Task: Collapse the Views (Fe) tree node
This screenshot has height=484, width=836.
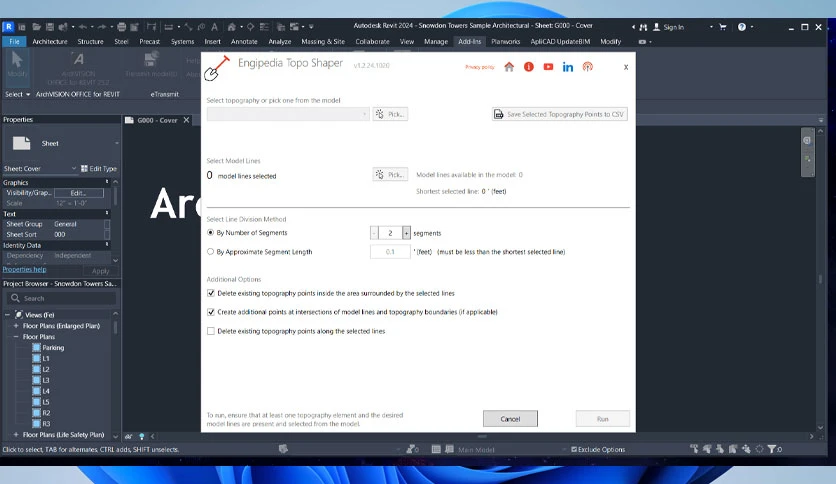Action: tap(7, 315)
